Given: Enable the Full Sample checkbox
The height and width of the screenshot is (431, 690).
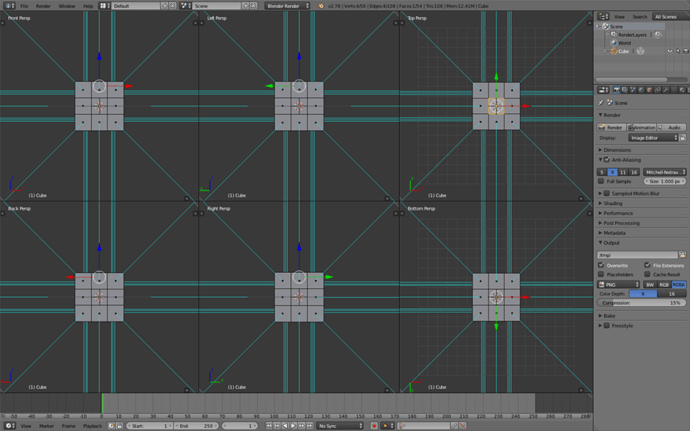Looking at the screenshot, I should [601, 181].
